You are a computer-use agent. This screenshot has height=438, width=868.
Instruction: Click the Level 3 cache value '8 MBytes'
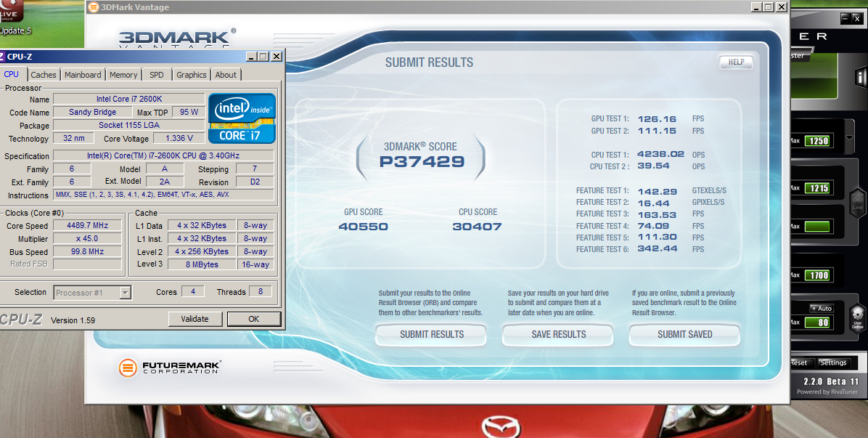click(x=202, y=264)
